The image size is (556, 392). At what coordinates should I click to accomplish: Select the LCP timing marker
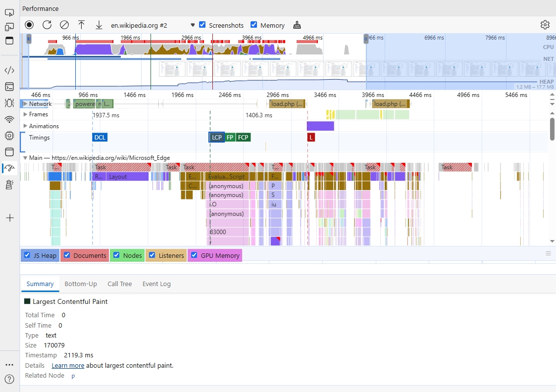click(x=217, y=138)
